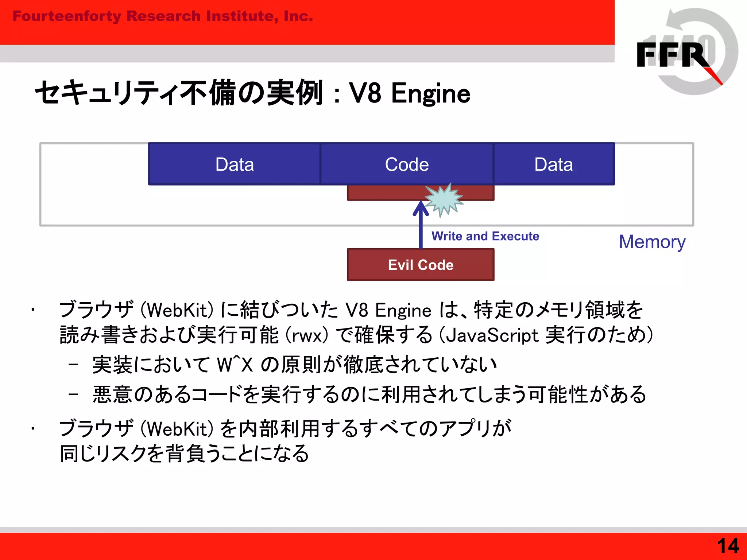Click the 'Write and Execute' label
This screenshot has height=560, width=747.
pos(485,236)
